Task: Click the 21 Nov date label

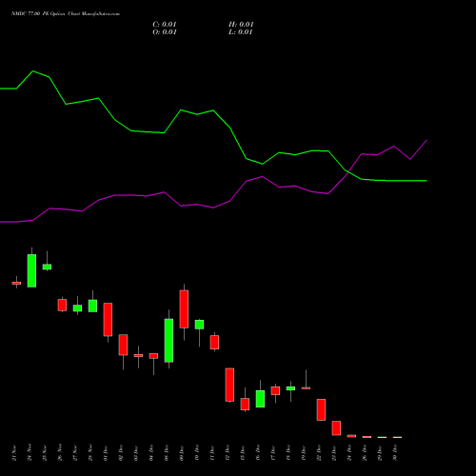Action: pyautogui.click(x=14, y=453)
